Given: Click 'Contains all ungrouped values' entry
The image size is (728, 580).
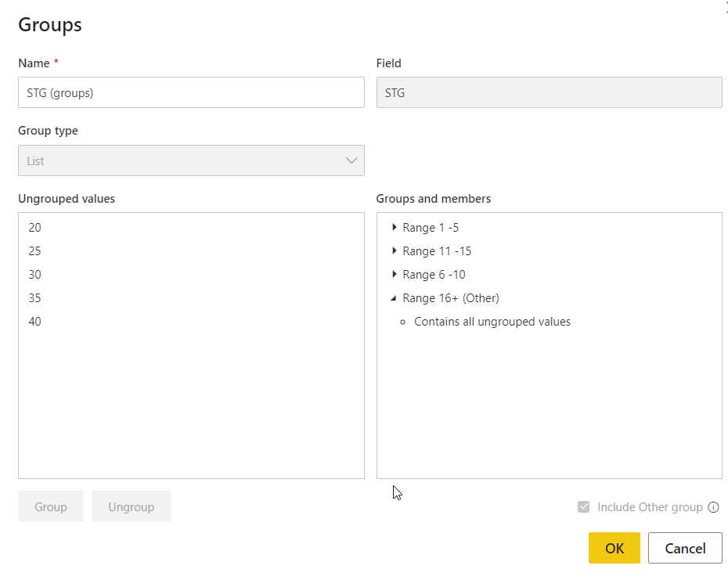Looking at the screenshot, I should [x=492, y=322].
